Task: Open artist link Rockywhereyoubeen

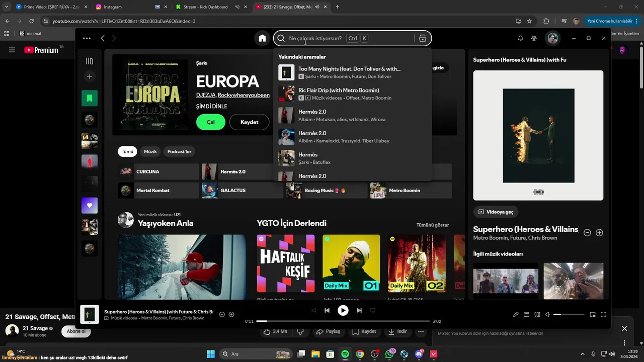Action: click(244, 95)
